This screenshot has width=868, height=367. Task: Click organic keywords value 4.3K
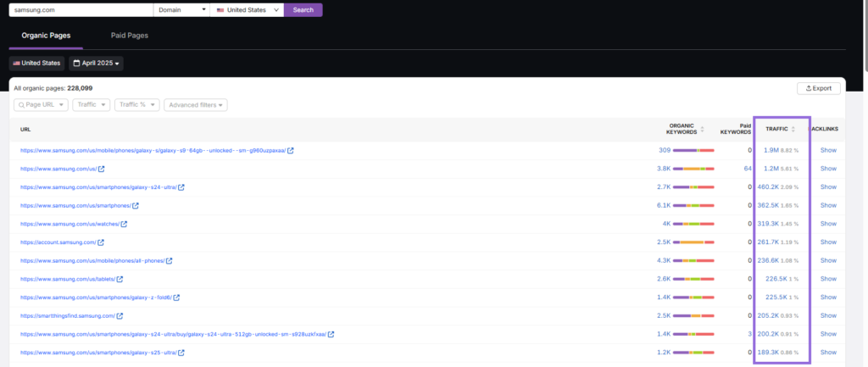pos(663,260)
